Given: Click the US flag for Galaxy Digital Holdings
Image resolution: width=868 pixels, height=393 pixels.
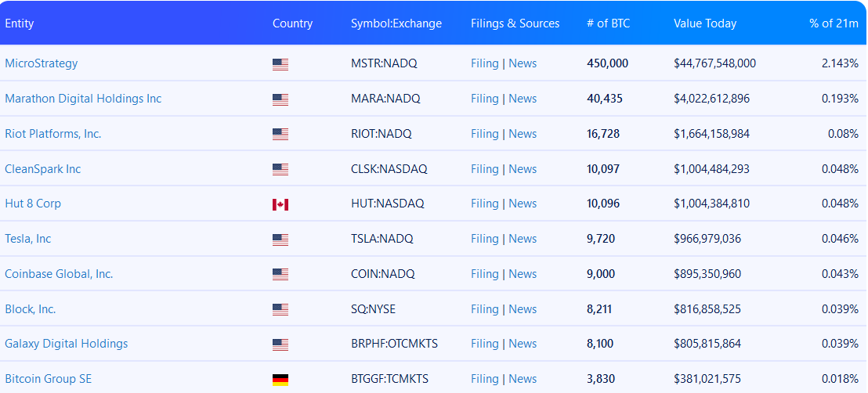Looking at the screenshot, I should [x=280, y=344].
